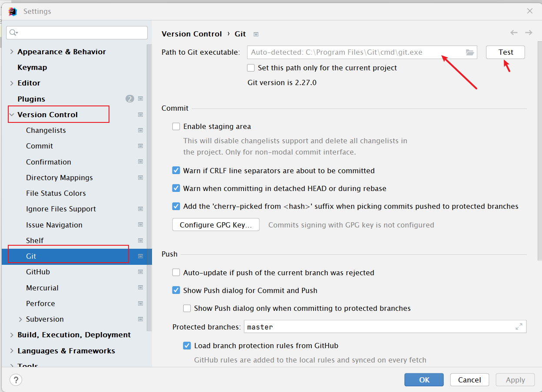Click the Test button for Git executable
Viewport: 542px width, 392px height.
click(506, 52)
